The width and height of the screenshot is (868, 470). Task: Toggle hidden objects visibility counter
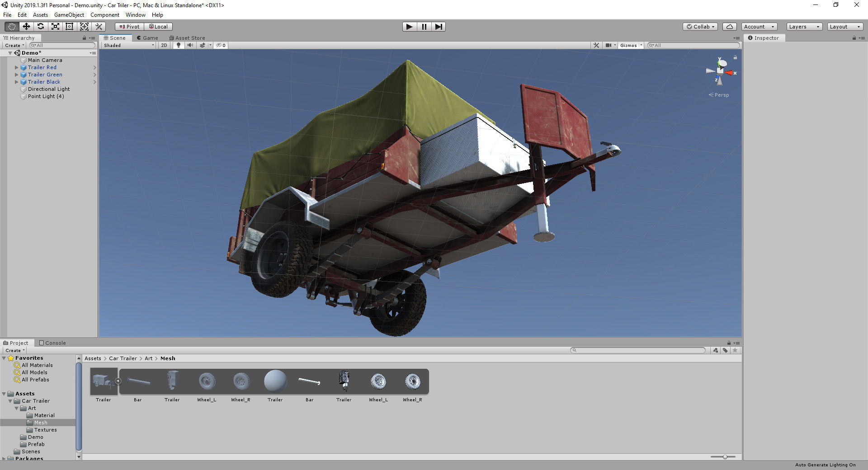[221, 45]
